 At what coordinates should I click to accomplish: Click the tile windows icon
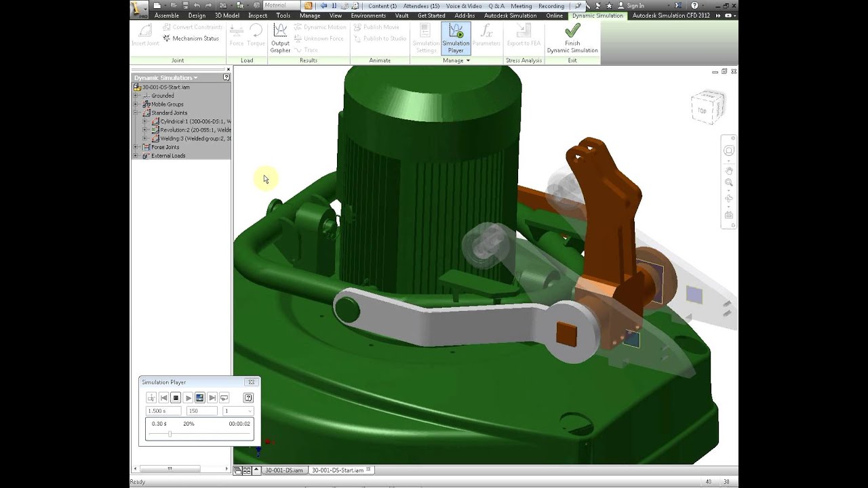click(247, 470)
